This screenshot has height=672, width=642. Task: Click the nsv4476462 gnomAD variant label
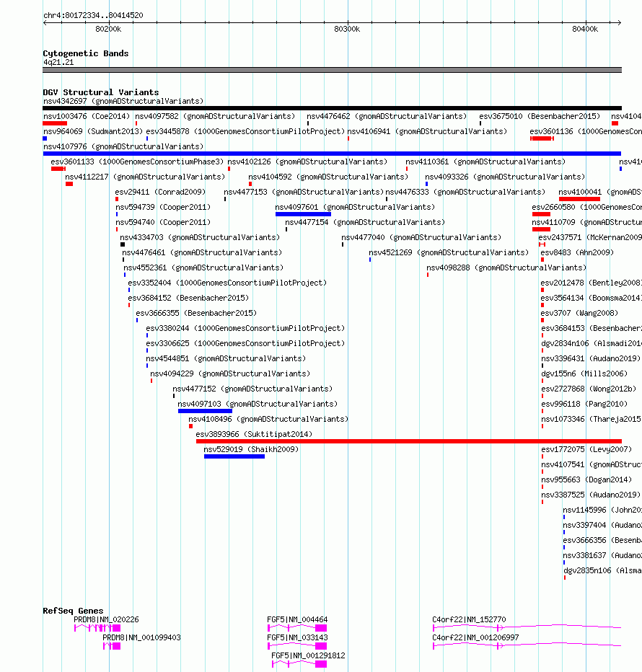click(x=387, y=116)
